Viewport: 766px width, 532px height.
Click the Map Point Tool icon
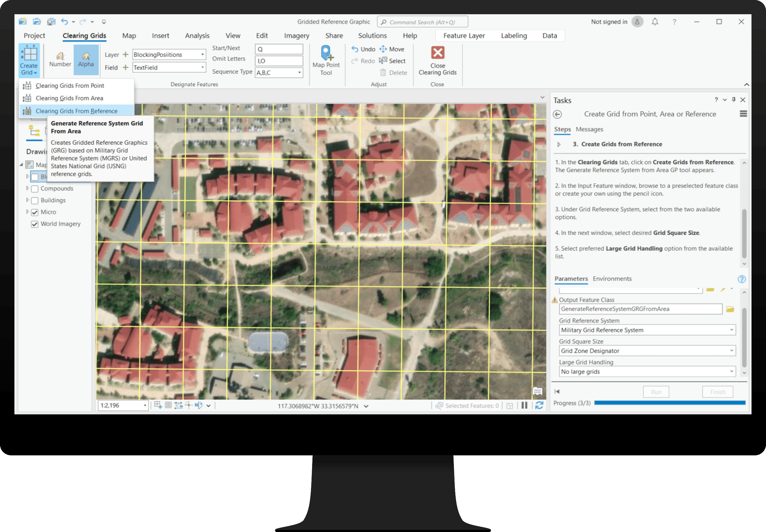pos(326,53)
